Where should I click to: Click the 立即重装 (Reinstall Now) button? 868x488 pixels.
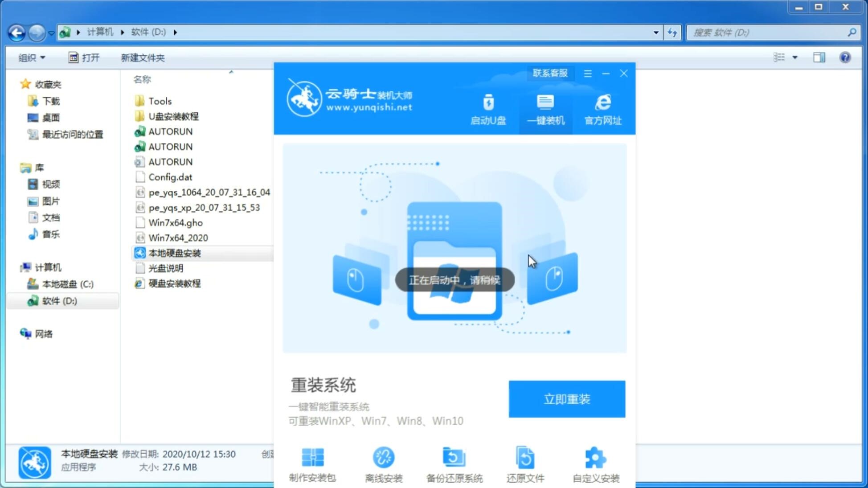(x=566, y=398)
